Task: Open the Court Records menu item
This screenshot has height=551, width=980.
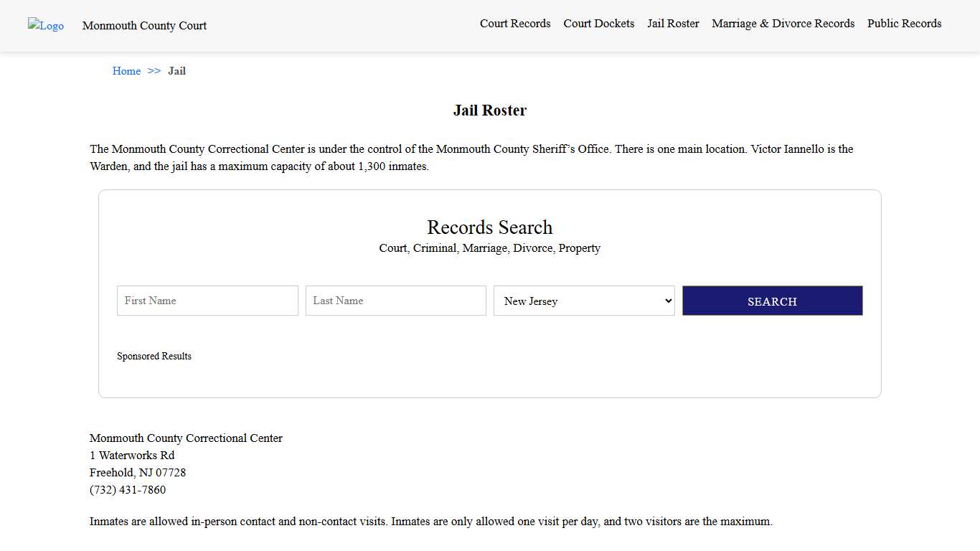Action: coord(515,24)
